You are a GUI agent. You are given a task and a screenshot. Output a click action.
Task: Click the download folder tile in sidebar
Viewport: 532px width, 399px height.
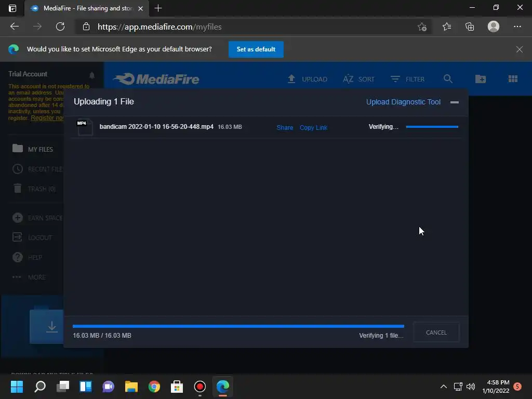(46, 326)
